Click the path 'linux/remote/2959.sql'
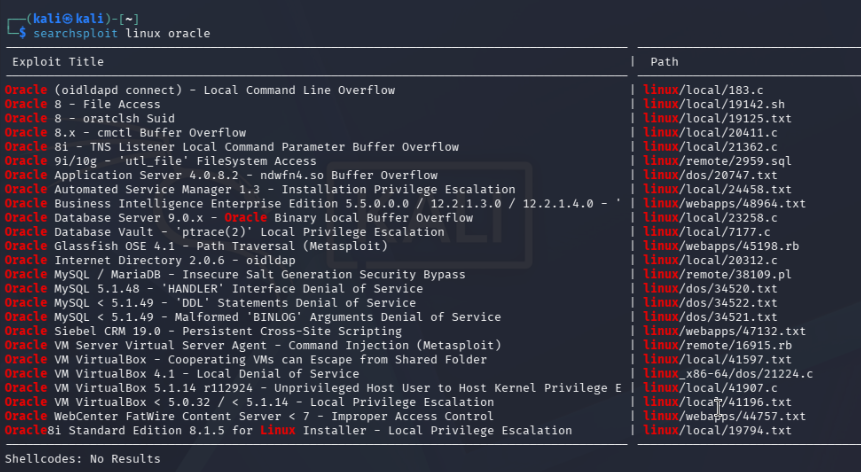 pyautogui.click(x=718, y=161)
